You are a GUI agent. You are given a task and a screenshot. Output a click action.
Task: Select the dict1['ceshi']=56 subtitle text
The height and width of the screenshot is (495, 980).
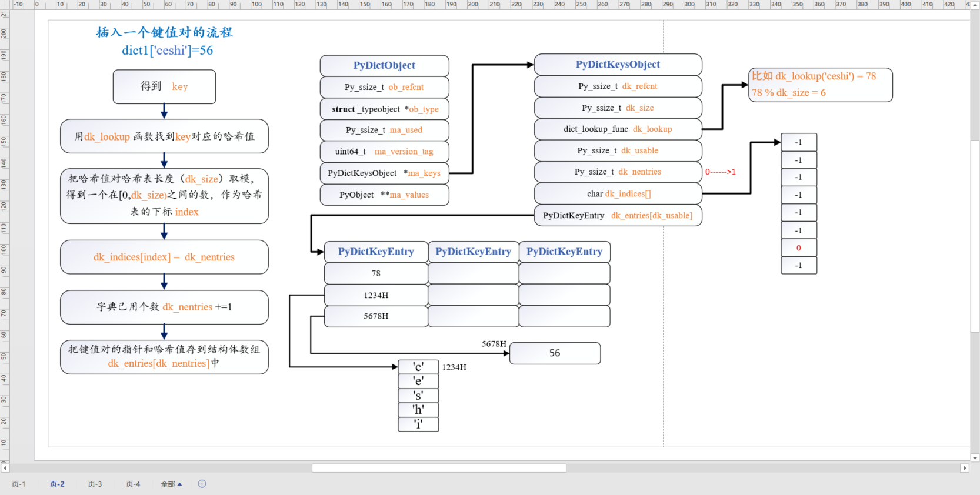click(168, 51)
